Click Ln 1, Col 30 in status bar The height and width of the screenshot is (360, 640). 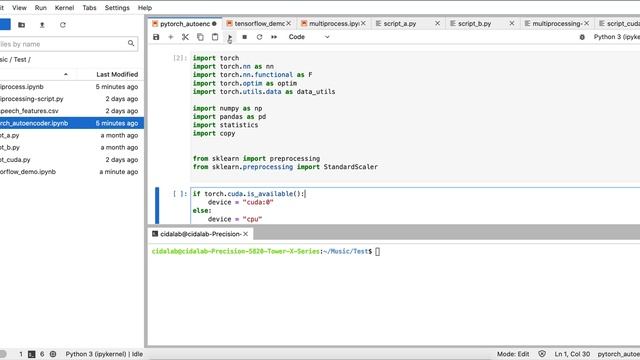(572, 354)
